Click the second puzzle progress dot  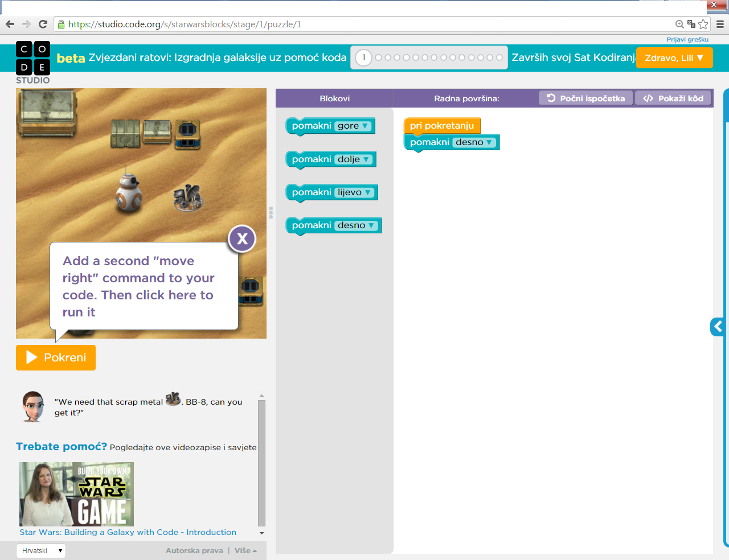pyautogui.click(x=378, y=57)
